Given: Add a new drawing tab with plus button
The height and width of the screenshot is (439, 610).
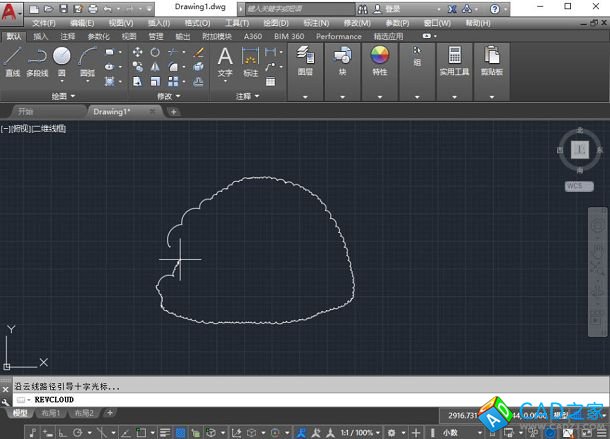Looking at the screenshot, I should pos(173,112).
